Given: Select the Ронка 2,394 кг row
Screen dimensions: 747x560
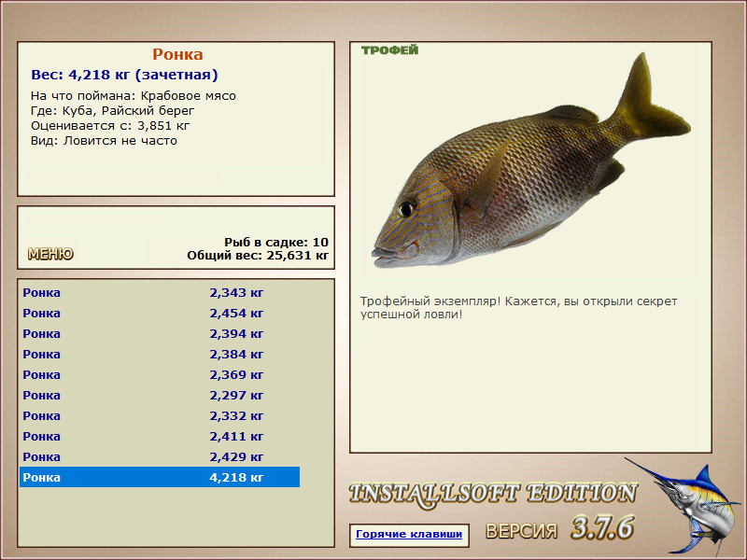Looking at the screenshot, I should pos(160,334).
